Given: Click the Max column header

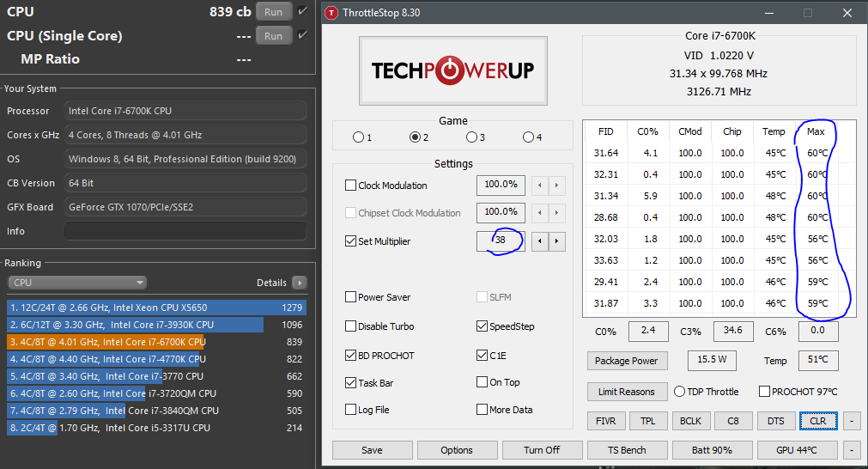Looking at the screenshot, I should pyautogui.click(x=816, y=131).
